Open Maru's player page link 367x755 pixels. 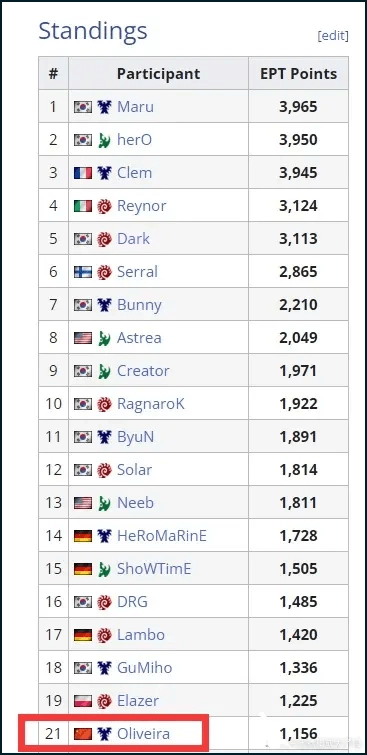[x=135, y=106]
